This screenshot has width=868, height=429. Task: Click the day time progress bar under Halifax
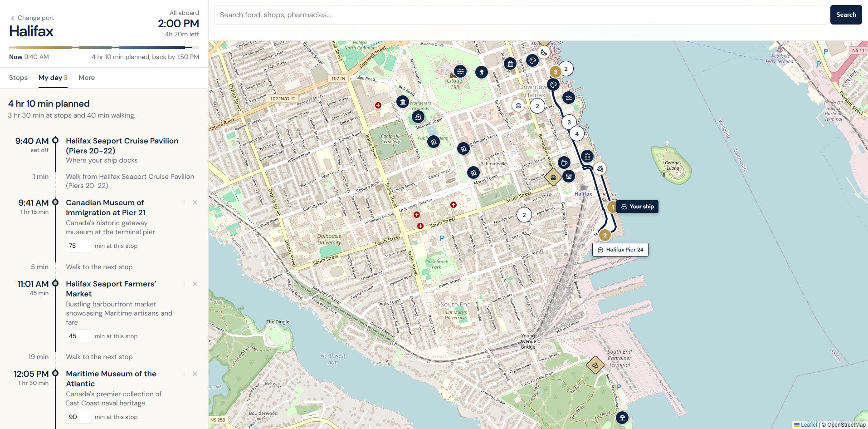point(104,47)
